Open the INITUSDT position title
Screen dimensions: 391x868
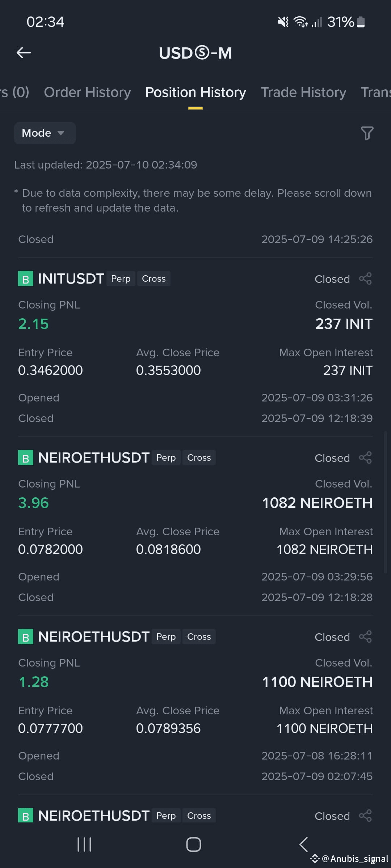pos(71,279)
